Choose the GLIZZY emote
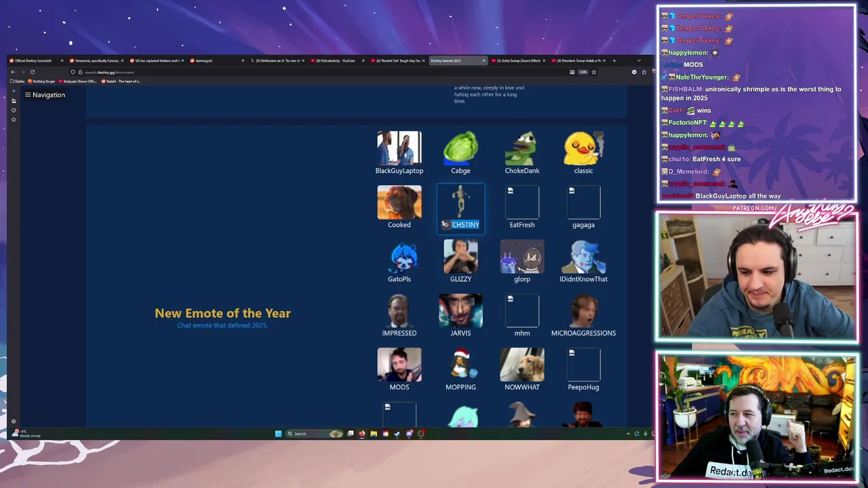Viewport: 868px width, 488px height. (x=460, y=262)
